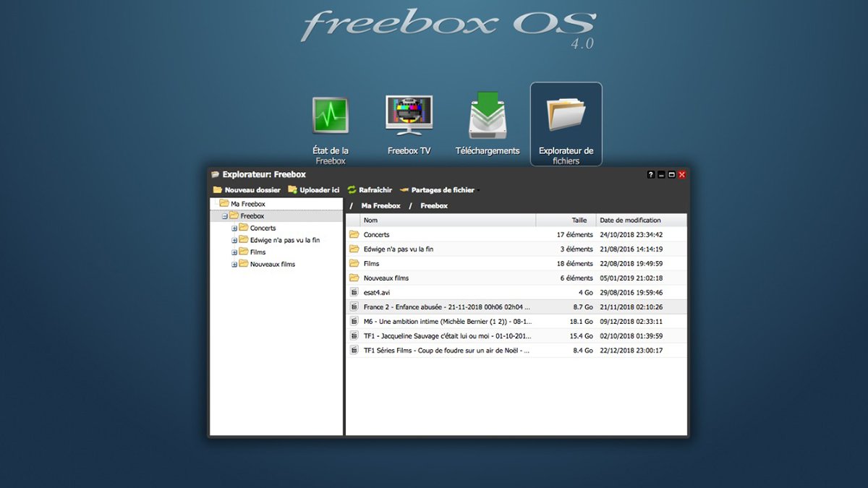Expand the Films node in the tree
Viewport: 868px width, 488px height.
[x=234, y=252]
